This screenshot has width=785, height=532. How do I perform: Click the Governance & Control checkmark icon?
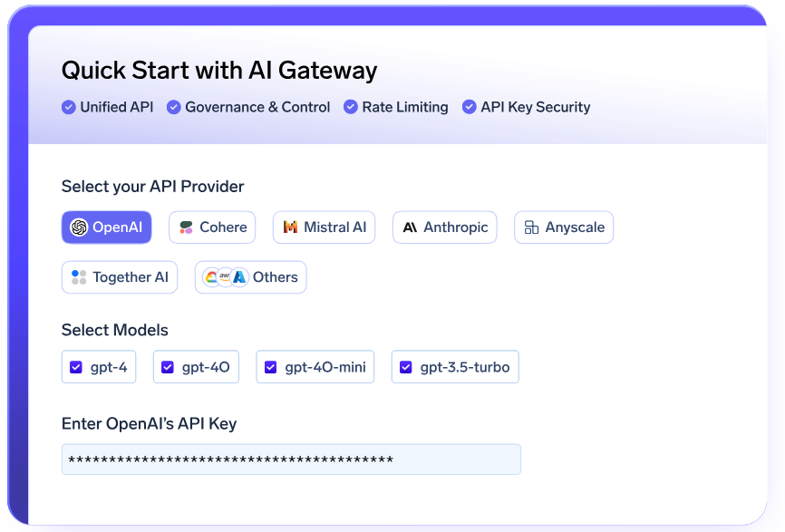(x=174, y=107)
